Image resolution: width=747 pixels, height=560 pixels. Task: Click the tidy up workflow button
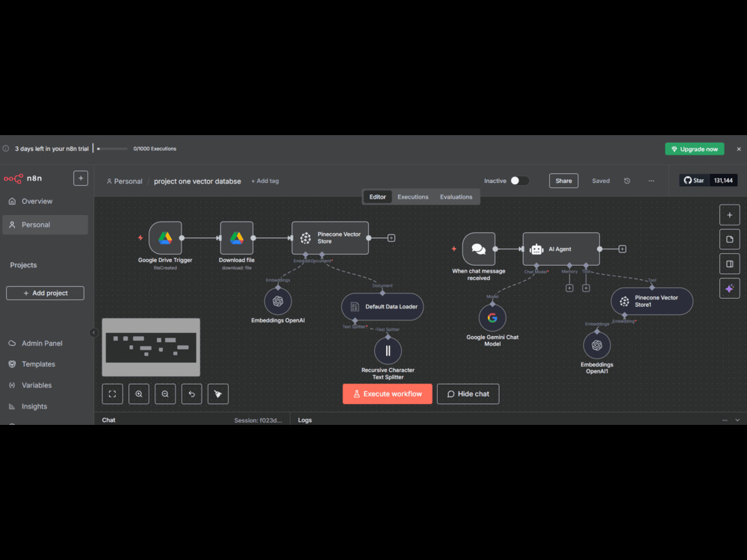click(217, 393)
